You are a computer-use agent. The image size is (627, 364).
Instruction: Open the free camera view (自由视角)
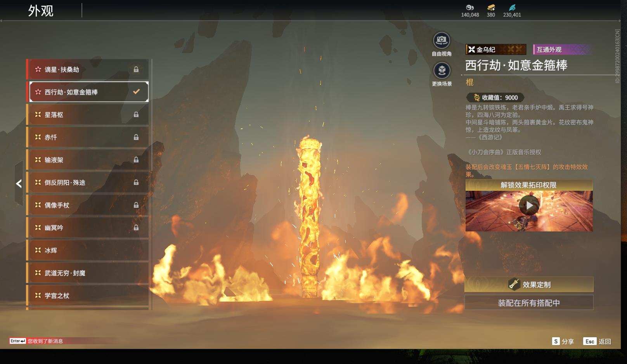442,40
